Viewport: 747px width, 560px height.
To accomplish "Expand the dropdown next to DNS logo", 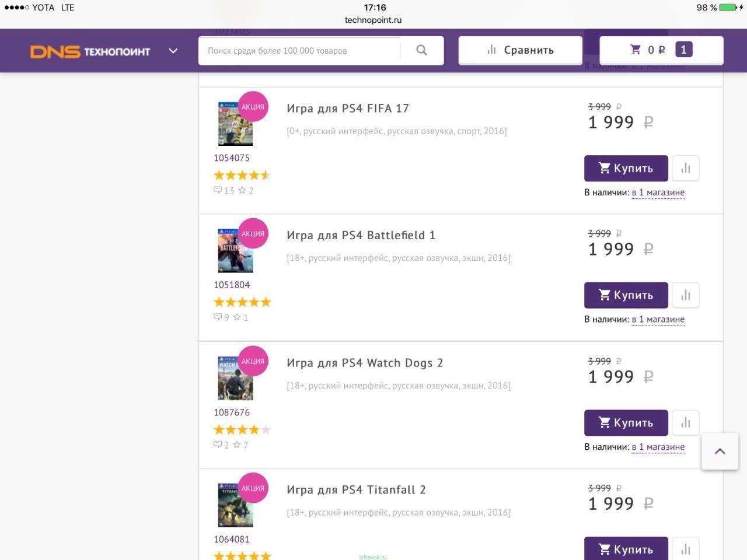I will pos(173,51).
